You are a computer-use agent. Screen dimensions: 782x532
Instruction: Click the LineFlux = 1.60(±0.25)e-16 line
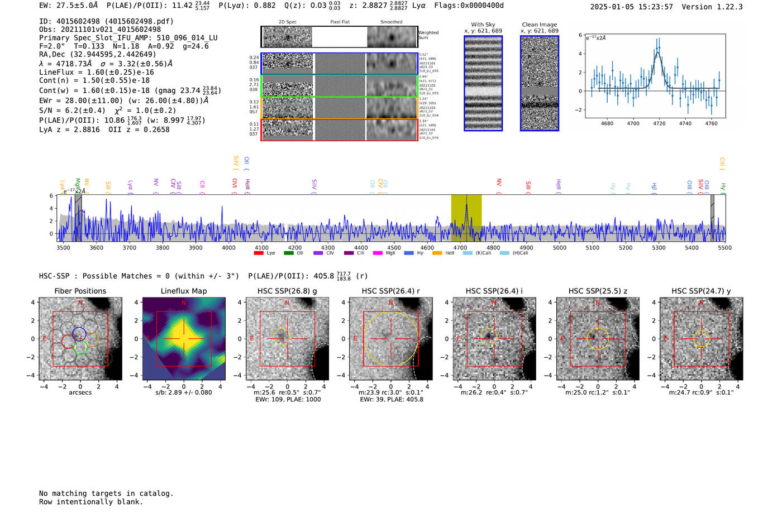click(97, 73)
